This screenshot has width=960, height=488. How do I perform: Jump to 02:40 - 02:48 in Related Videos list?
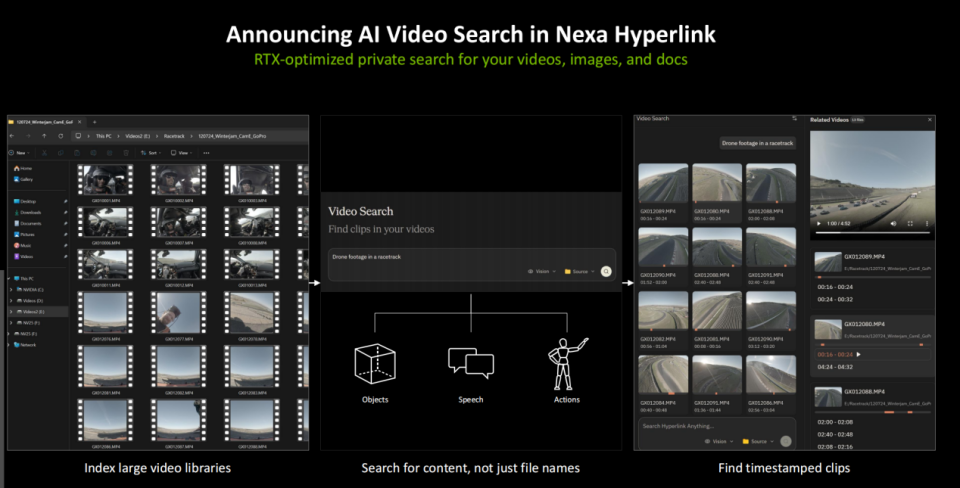[x=835, y=434]
